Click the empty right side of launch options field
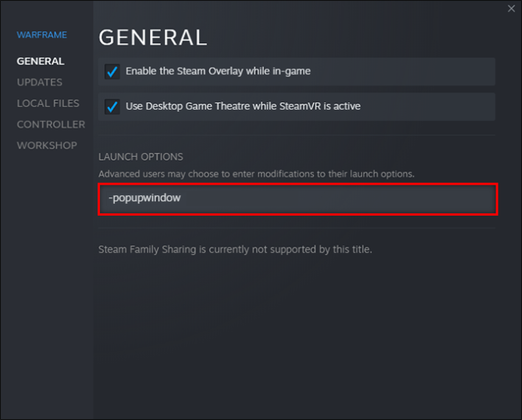This screenshot has width=522, height=420. (409, 198)
